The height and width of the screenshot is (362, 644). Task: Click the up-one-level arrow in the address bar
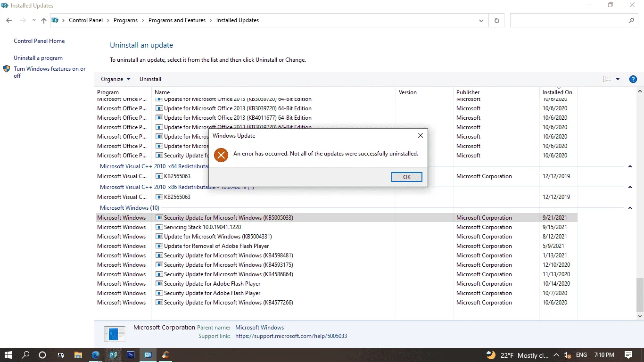click(44, 20)
